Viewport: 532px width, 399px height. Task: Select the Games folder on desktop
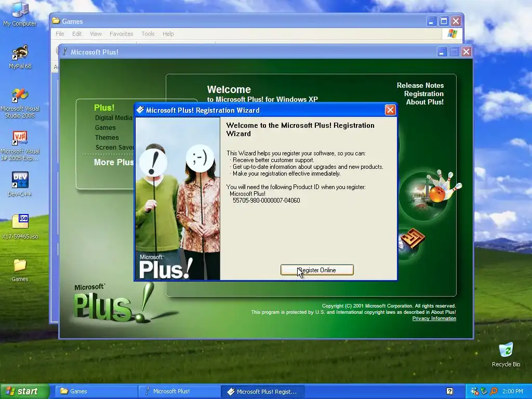[x=20, y=270]
